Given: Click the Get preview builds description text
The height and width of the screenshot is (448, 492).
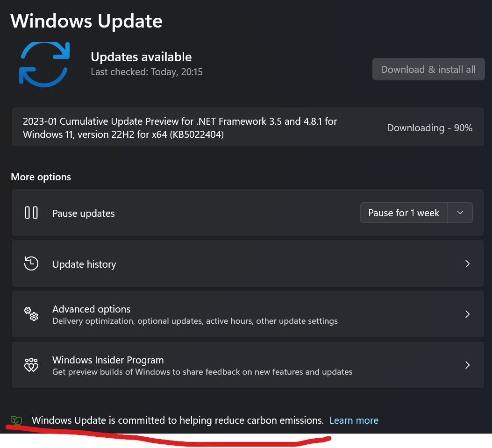Looking at the screenshot, I should pyautogui.click(x=202, y=372).
